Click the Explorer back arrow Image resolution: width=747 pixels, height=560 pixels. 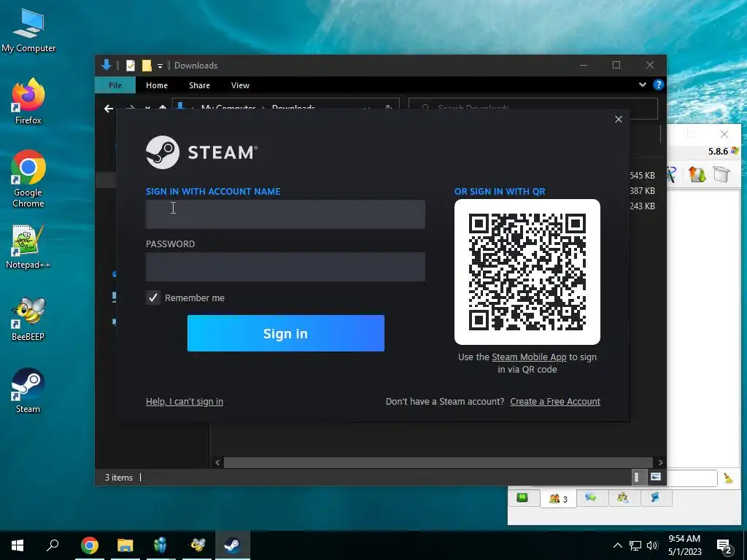tap(109, 109)
